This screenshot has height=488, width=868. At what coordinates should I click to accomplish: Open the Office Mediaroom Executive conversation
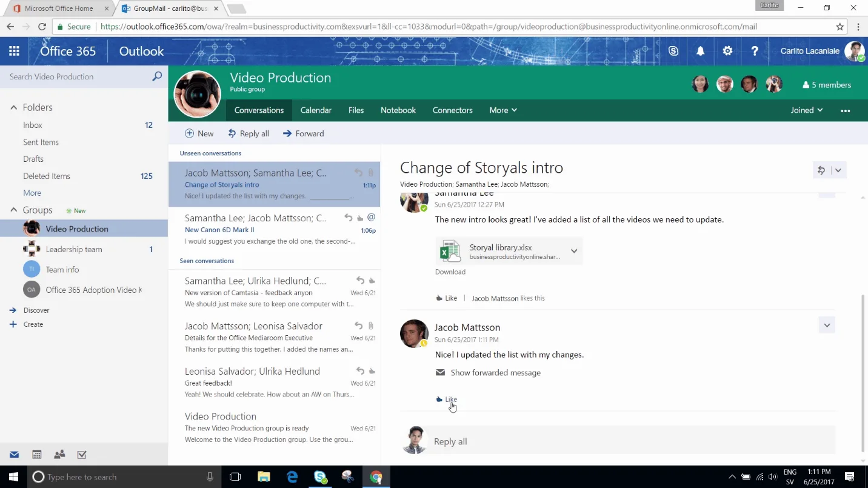[x=275, y=338]
